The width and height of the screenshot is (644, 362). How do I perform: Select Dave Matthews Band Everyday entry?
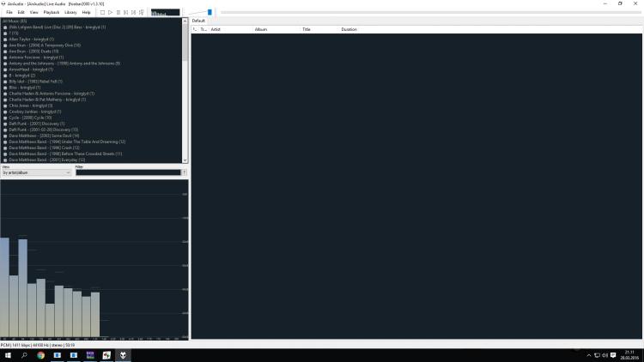pyautogui.click(x=47, y=160)
